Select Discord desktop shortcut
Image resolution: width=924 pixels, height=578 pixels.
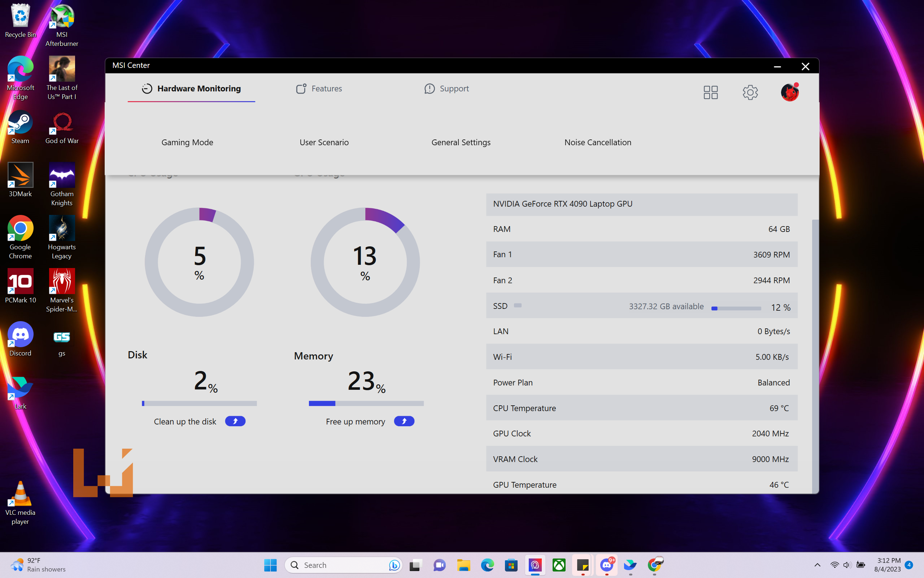(20, 339)
